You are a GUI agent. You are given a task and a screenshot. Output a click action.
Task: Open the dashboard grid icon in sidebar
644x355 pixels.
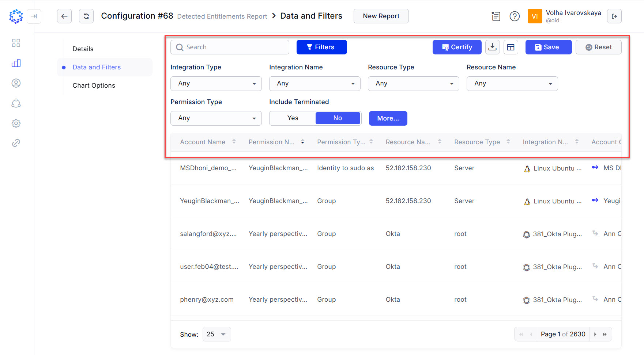[16, 43]
